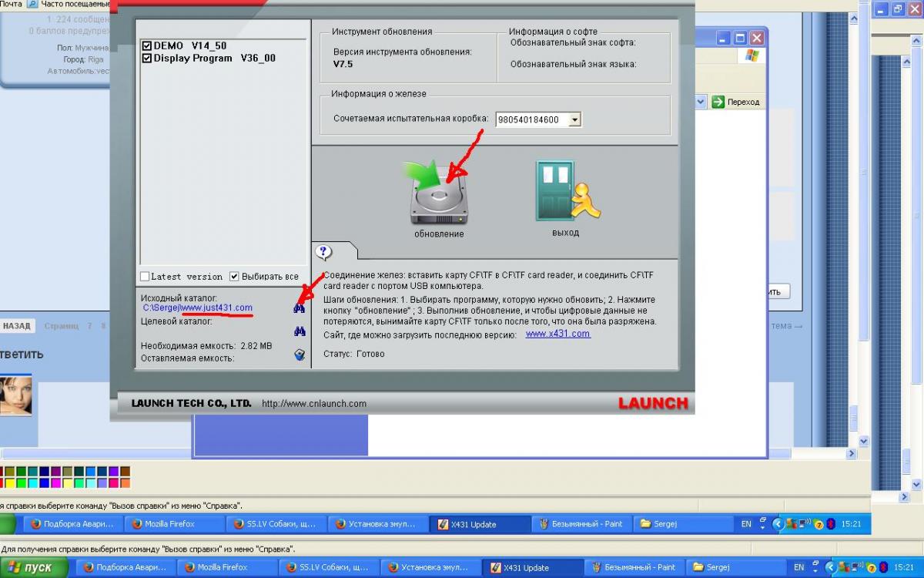924x578 pixels.
Task: Click the LAUNCH TECH CO., LTD. footer text
Action: point(192,403)
